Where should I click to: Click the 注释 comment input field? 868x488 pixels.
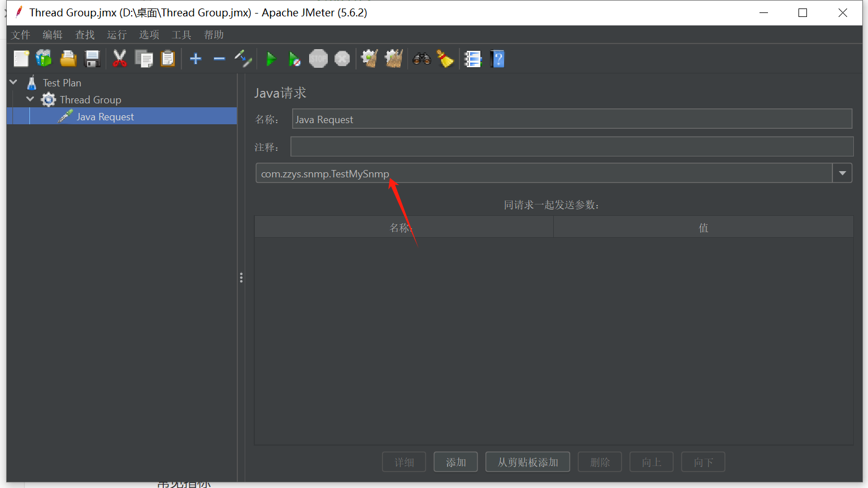click(x=572, y=146)
